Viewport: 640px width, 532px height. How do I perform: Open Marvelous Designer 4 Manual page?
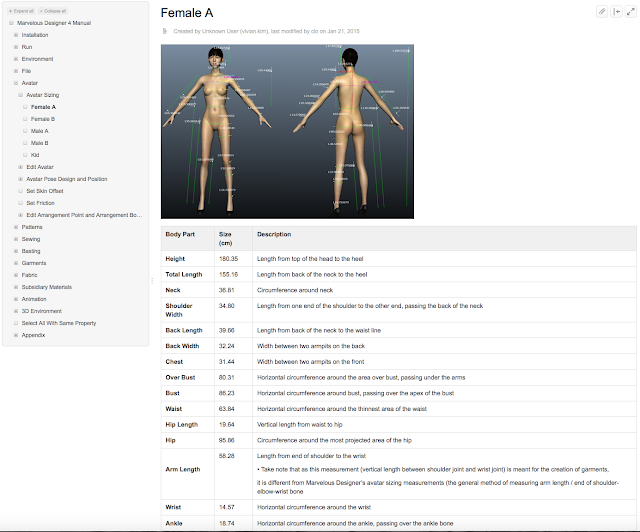pos(54,23)
